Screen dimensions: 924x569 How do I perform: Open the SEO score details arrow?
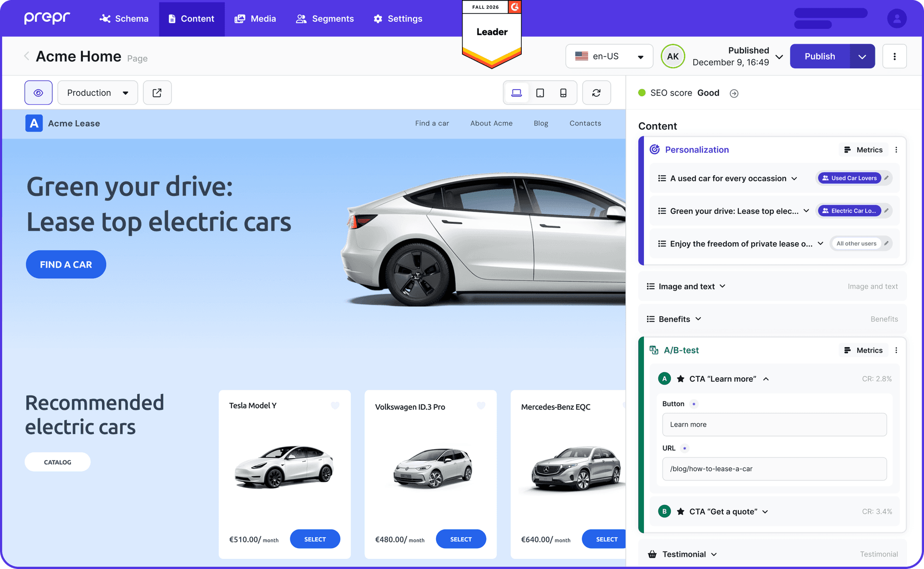(x=733, y=93)
